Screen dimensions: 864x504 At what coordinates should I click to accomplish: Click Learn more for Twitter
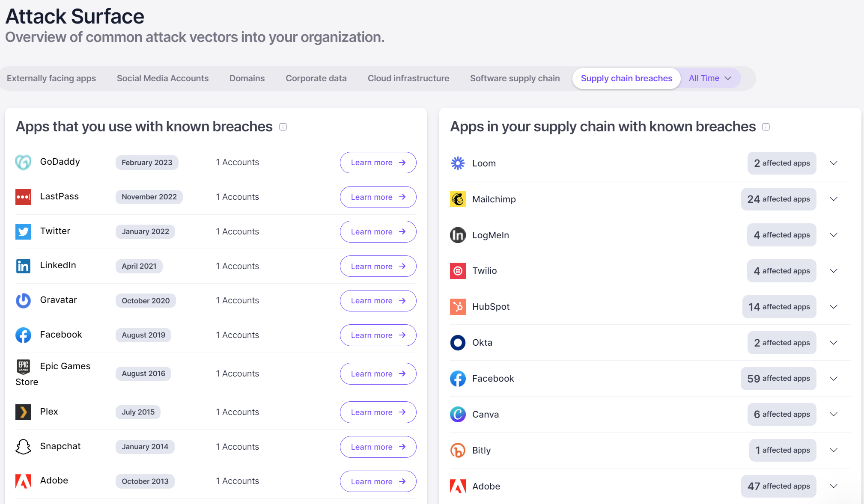click(x=378, y=232)
